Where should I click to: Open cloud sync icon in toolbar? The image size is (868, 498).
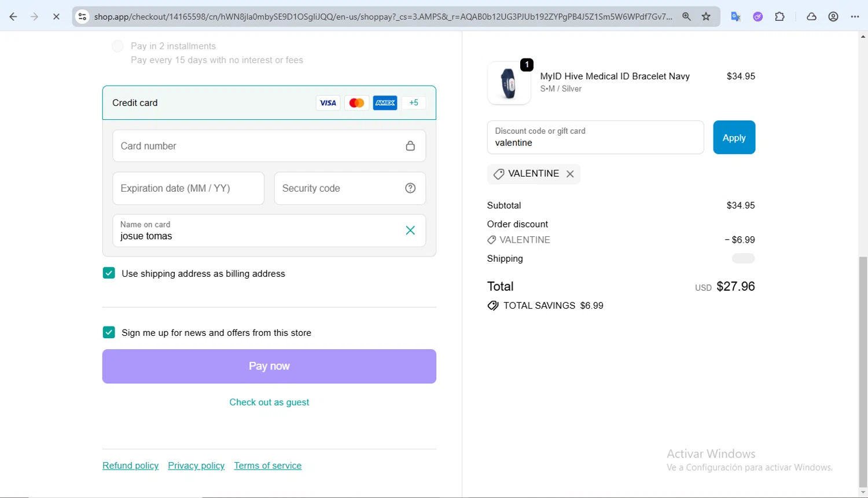coord(811,17)
